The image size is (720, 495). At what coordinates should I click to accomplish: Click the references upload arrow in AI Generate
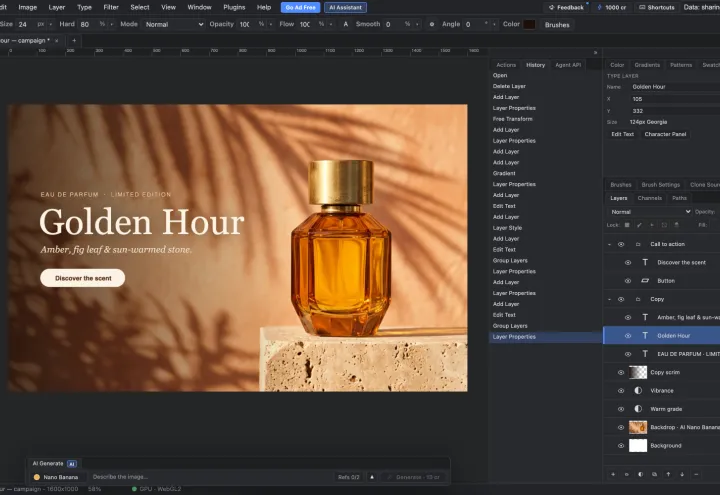(x=372, y=477)
